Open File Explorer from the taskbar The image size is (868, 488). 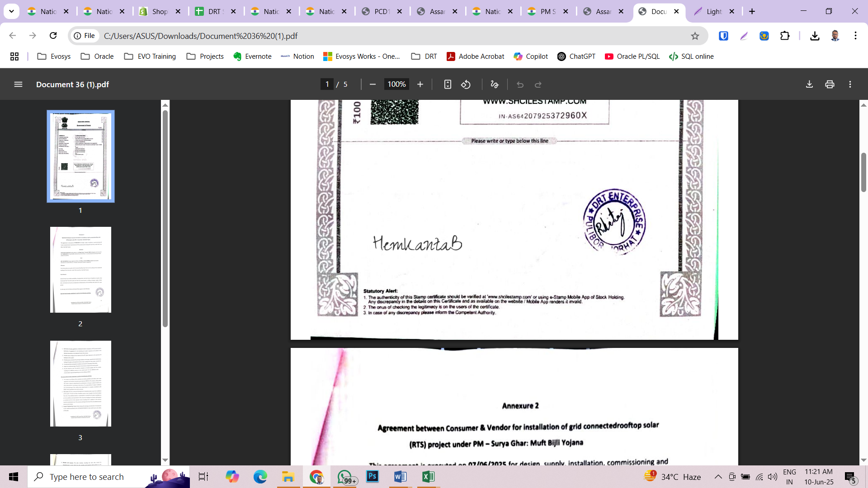tap(288, 477)
